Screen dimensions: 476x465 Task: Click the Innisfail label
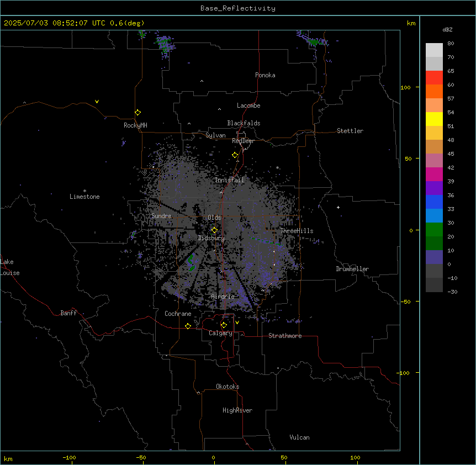[x=229, y=180]
